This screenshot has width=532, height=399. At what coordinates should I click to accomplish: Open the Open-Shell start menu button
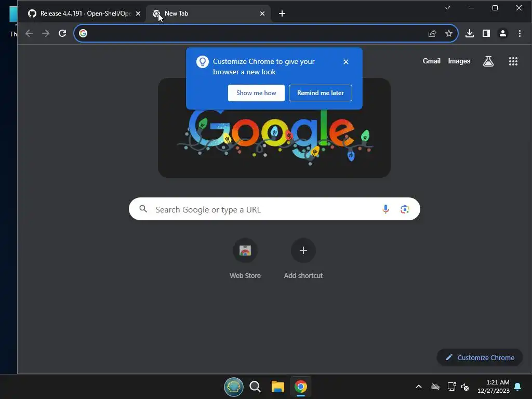coord(233,387)
